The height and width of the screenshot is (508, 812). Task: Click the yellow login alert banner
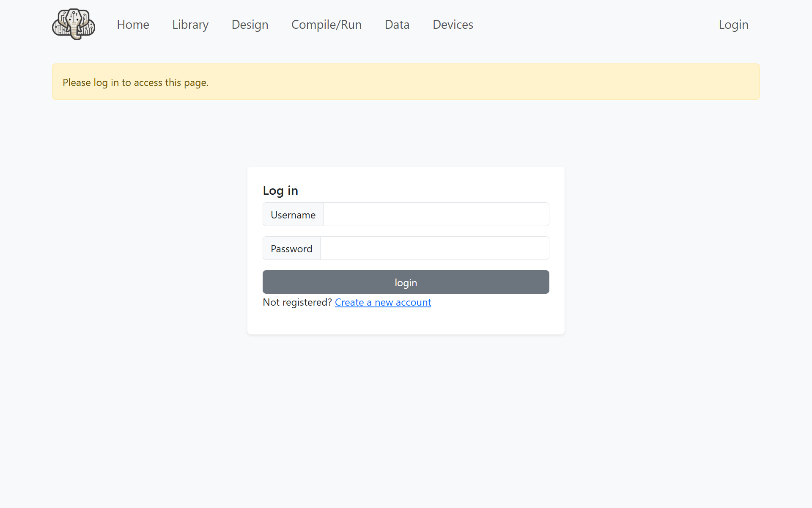click(465, 82)
